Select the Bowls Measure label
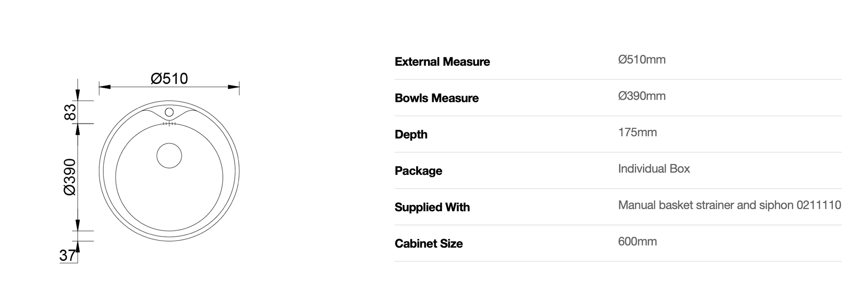 tap(437, 98)
